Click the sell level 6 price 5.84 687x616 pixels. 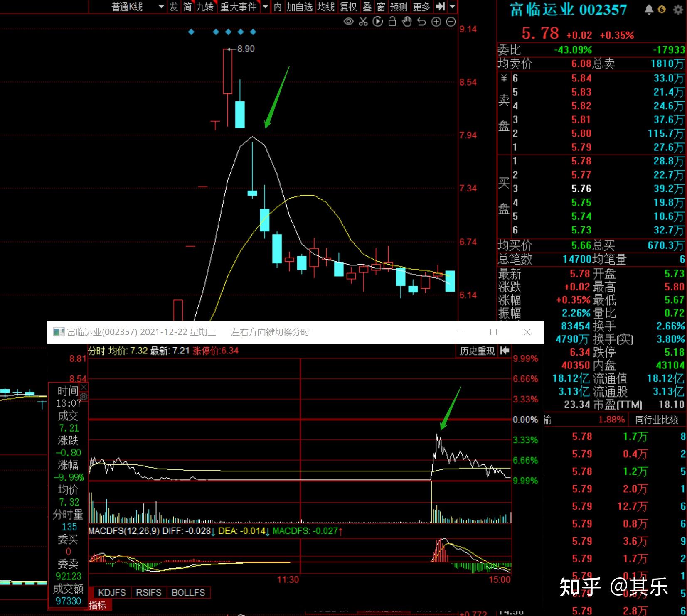(x=581, y=78)
